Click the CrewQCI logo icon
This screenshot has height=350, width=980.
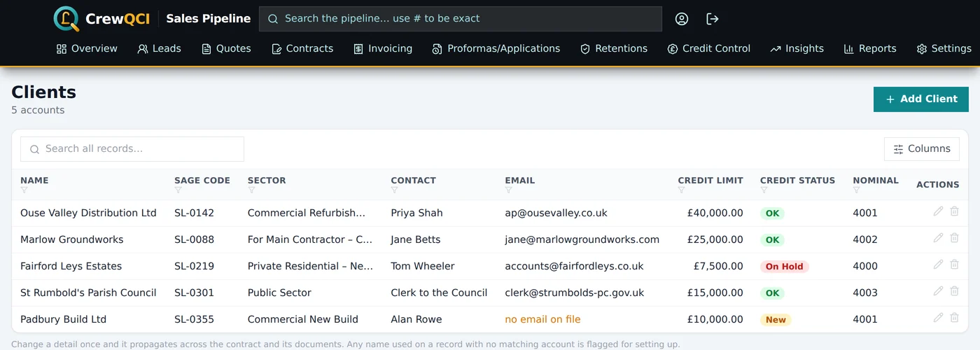(x=66, y=19)
